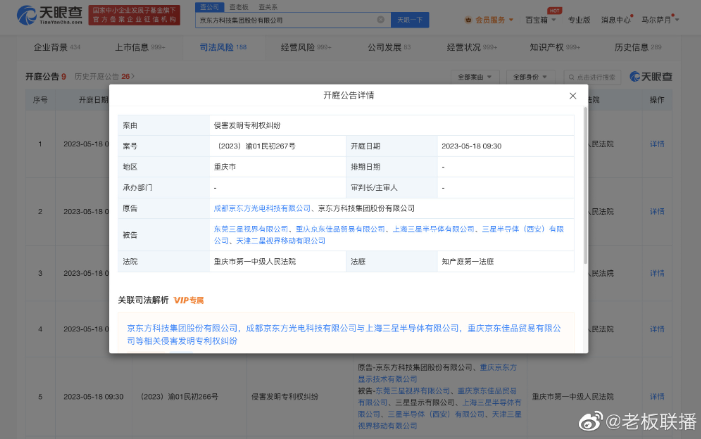Image resolution: width=701 pixels, height=439 pixels.
Task: Open the 专业版 link
Action: (x=579, y=20)
